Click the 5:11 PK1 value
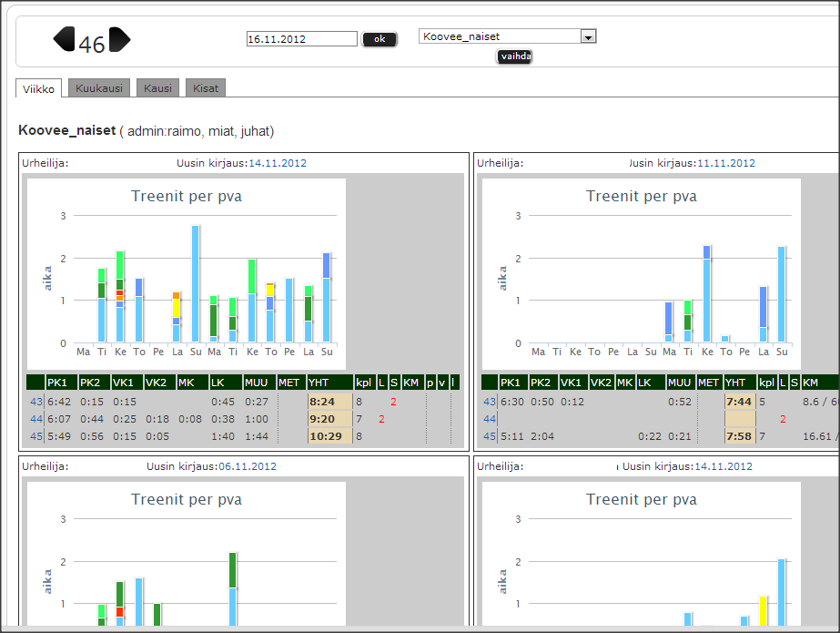The image size is (840, 633). (512, 436)
